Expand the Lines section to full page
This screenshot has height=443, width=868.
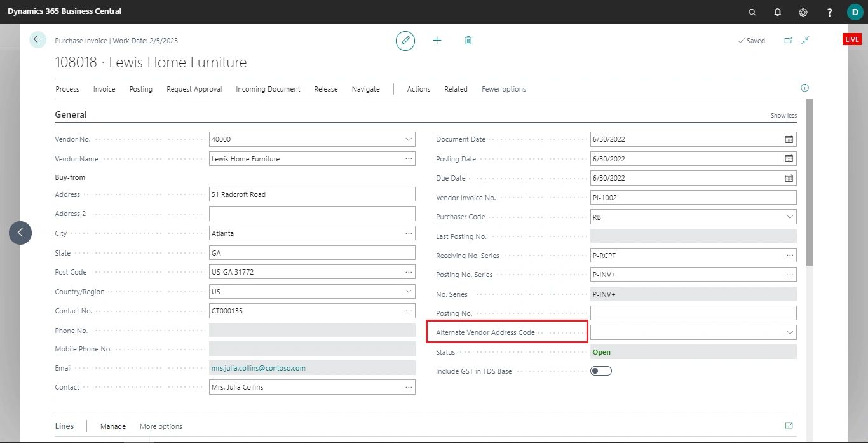[x=789, y=426]
